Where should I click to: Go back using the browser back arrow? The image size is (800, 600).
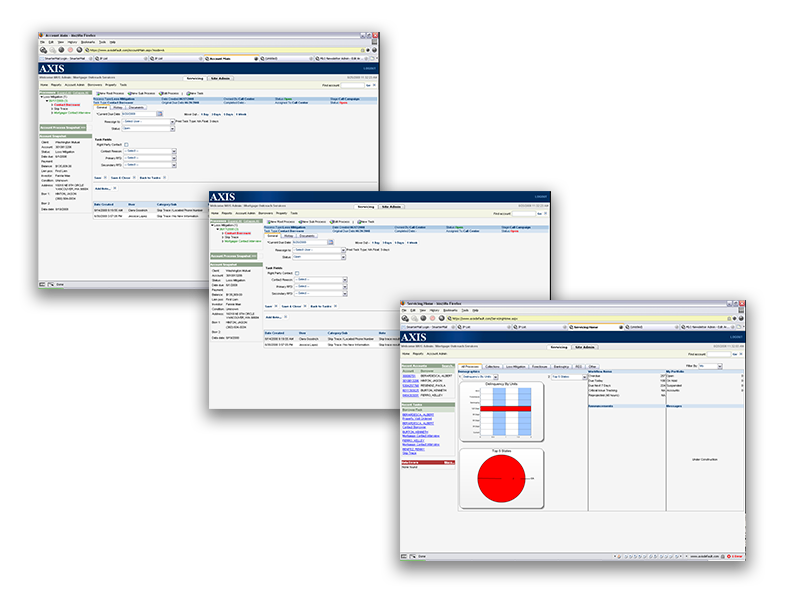point(404,319)
